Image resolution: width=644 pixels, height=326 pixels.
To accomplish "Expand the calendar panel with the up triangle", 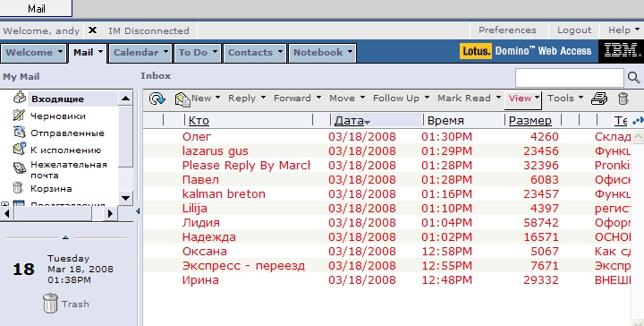I will pyautogui.click(x=65, y=237).
